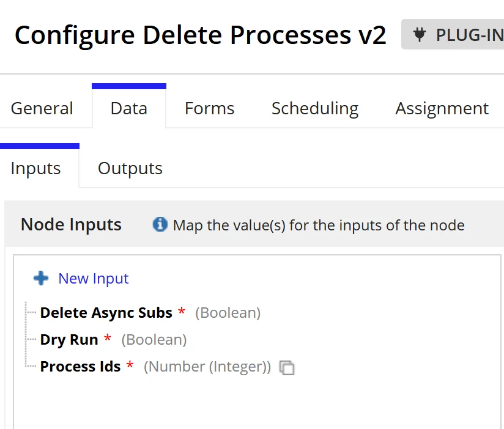
Task: Click the multiple-values icon next to Process Ids
Action: (x=287, y=367)
